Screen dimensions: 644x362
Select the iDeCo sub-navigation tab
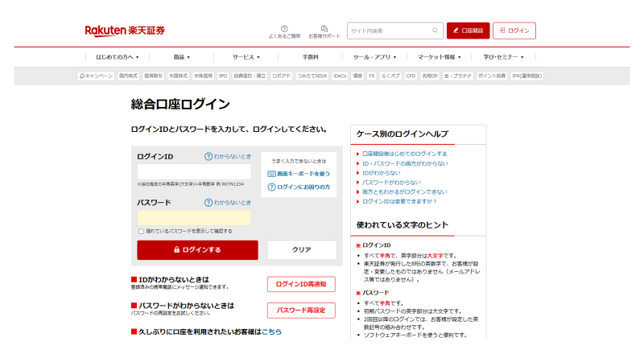tap(340, 76)
